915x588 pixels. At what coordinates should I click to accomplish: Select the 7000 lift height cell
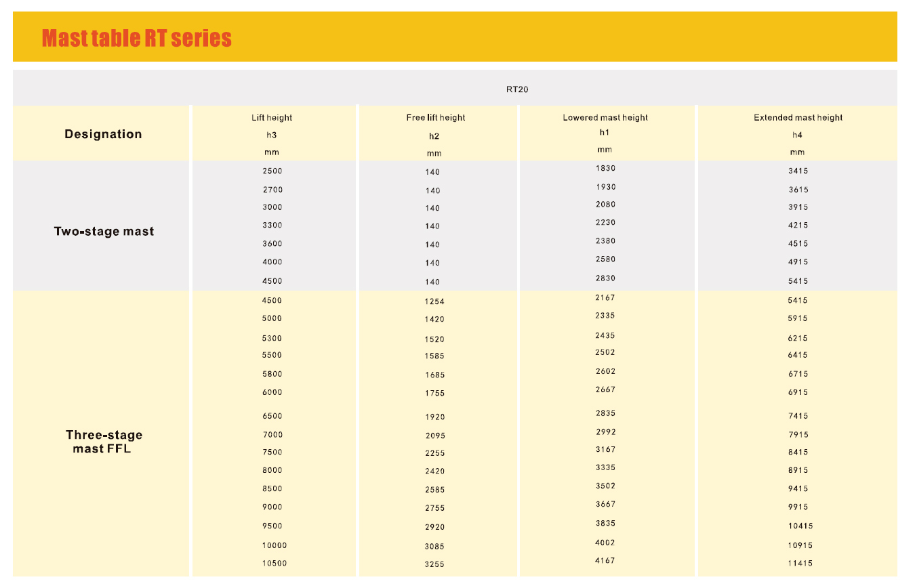272,435
